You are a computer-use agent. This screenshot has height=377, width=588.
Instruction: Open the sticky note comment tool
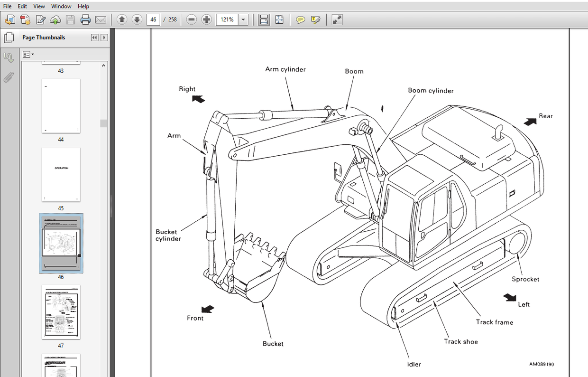pyautogui.click(x=301, y=19)
